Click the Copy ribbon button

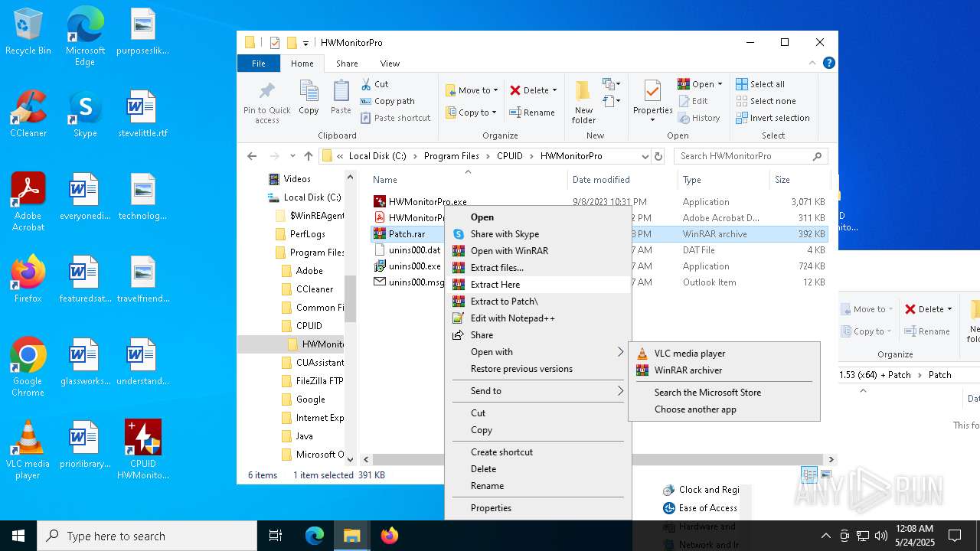coord(309,97)
